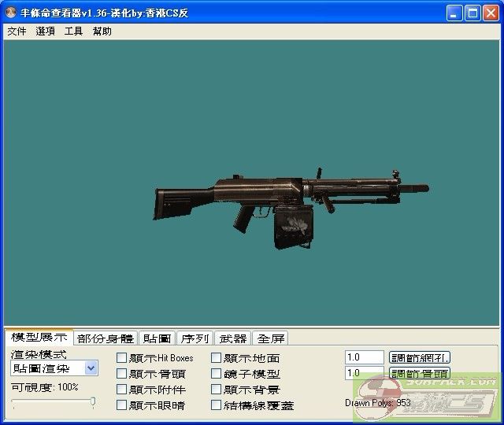
Task: Open the 幫助 menu
Action: tap(102, 31)
